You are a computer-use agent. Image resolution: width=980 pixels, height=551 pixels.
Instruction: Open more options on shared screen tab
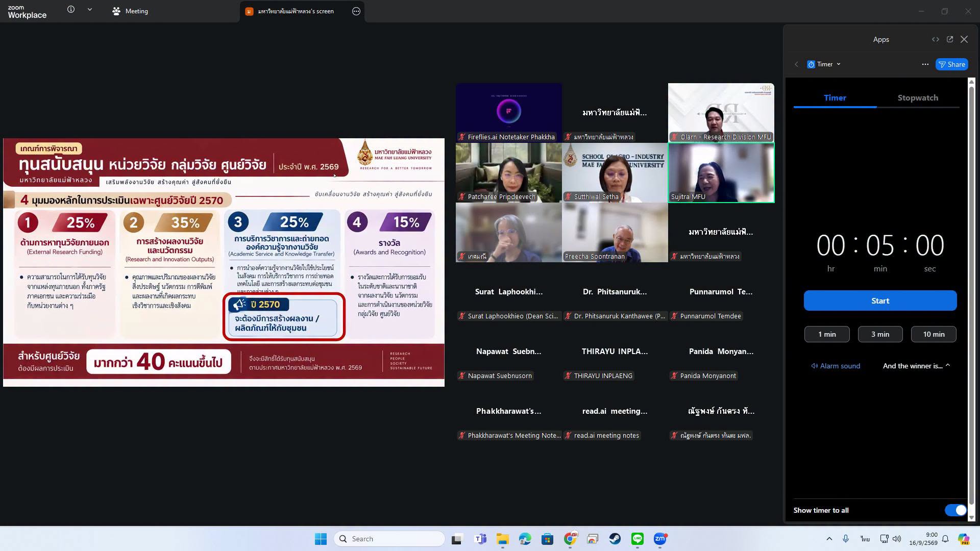coord(356,11)
